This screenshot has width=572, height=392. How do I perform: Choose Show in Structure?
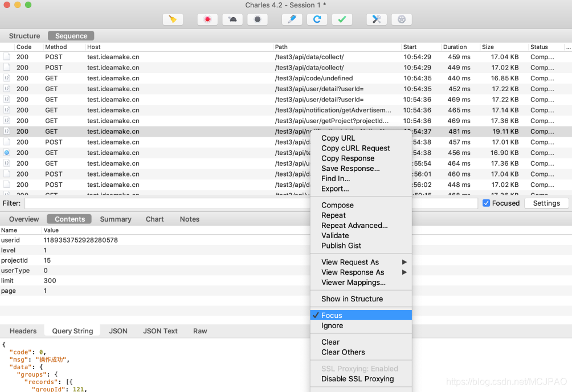pos(352,299)
